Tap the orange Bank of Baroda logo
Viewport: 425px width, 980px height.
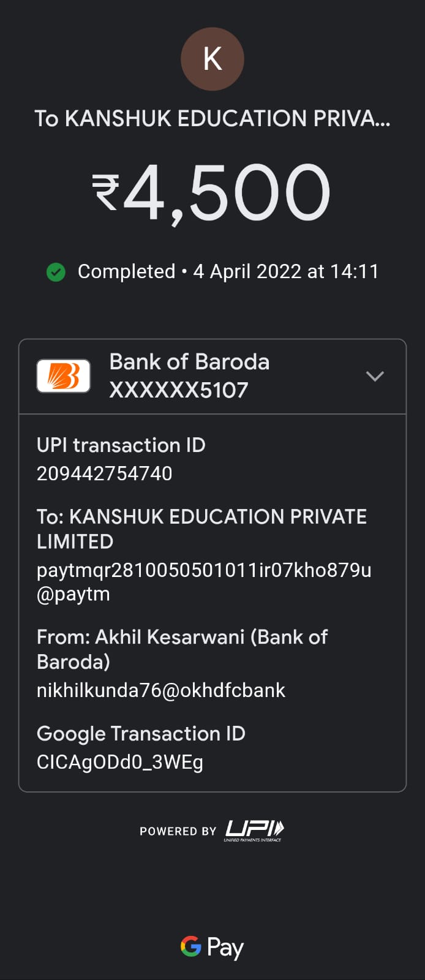[x=64, y=376]
